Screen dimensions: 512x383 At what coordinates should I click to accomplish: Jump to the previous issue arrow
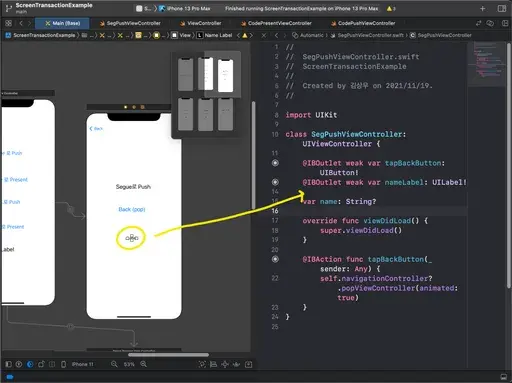238,35
